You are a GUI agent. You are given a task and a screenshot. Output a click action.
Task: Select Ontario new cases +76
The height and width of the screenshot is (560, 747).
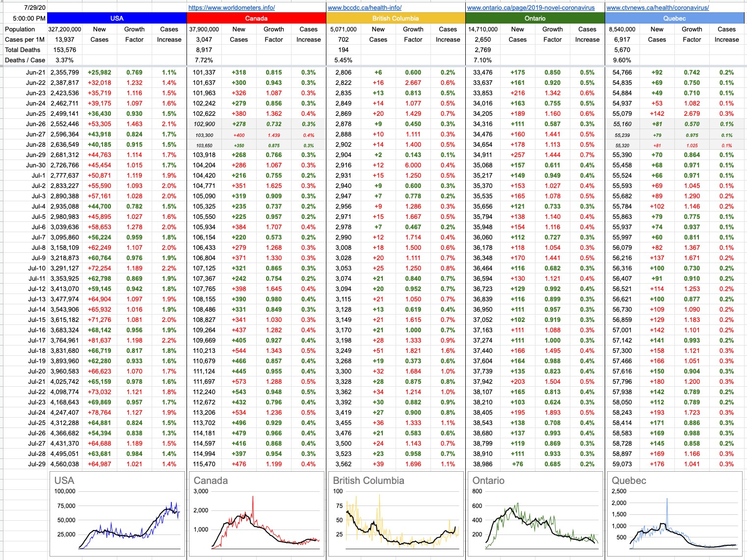pyautogui.click(x=517, y=464)
